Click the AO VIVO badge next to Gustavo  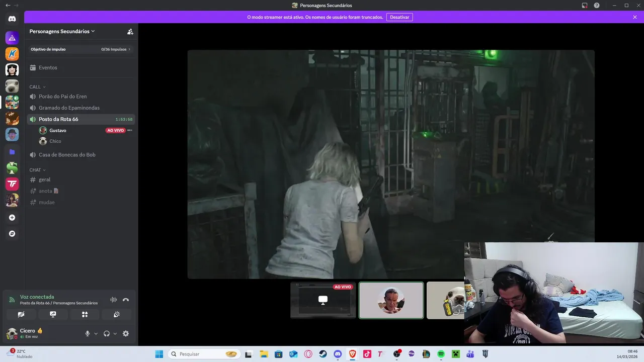115,130
